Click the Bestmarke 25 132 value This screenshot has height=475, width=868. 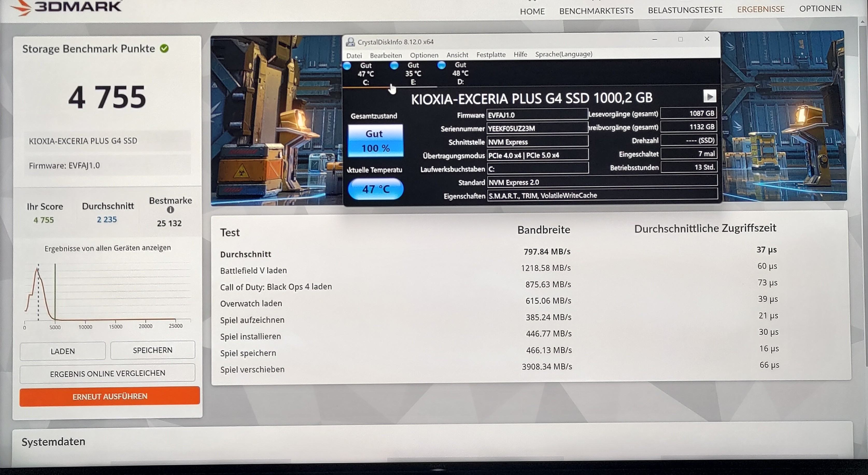[x=169, y=223]
